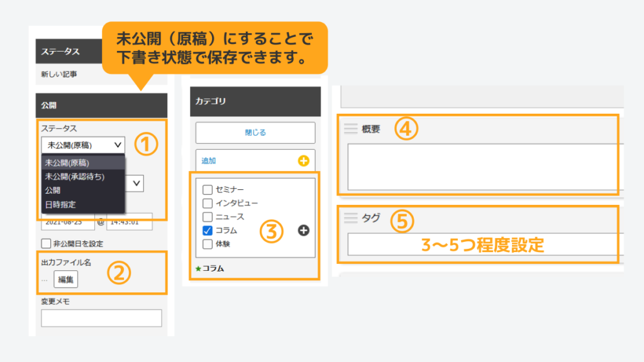Screen dimensions: 644x362
Task: Tick the ニュース category checkbox
Action: (207, 217)
